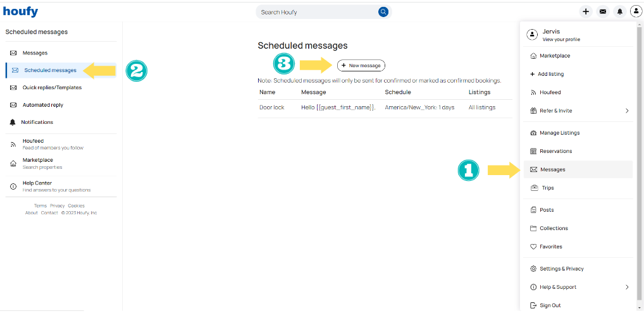Click View your profile link
Screen dimensions: 644x323
[561, 40]
